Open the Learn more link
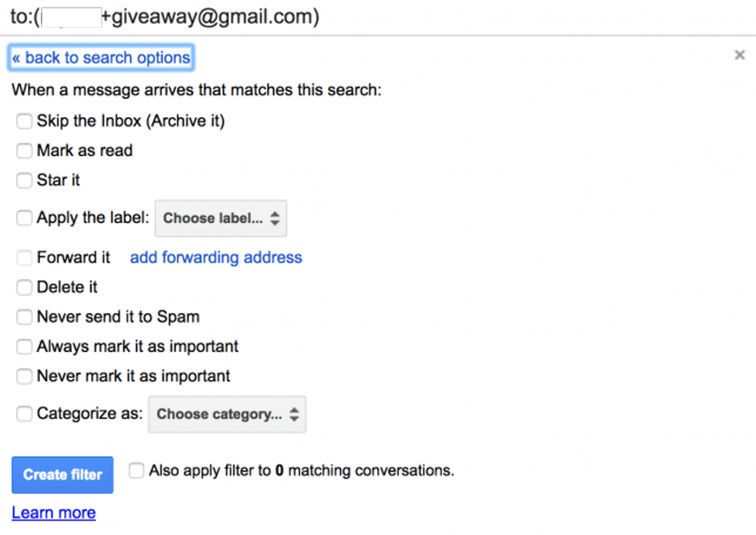Screen dimensions: 756x535 [54, 513]
